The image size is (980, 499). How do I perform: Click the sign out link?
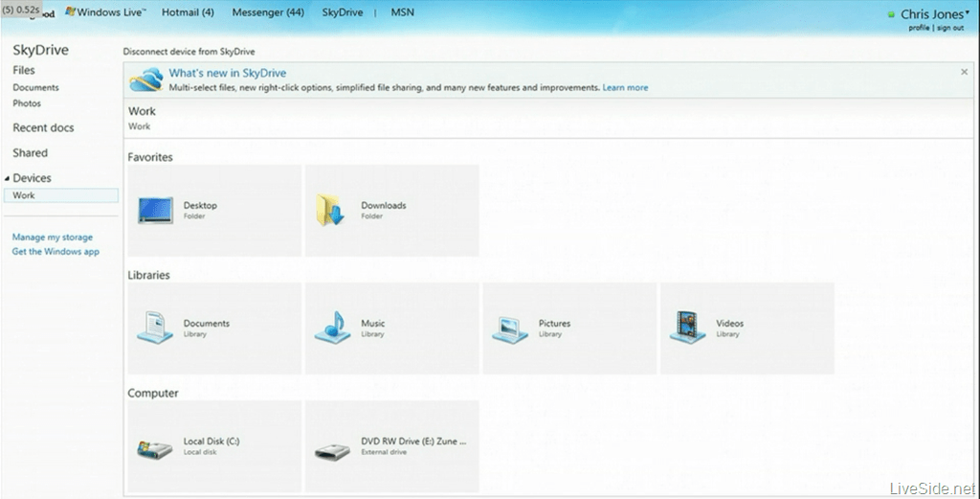(950, 28)
